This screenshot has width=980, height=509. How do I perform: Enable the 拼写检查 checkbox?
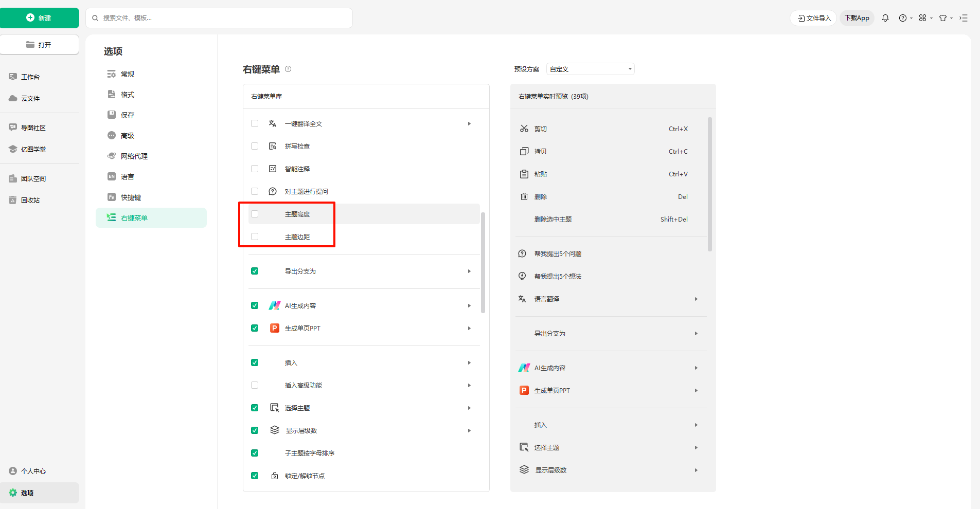click(255, 146)
